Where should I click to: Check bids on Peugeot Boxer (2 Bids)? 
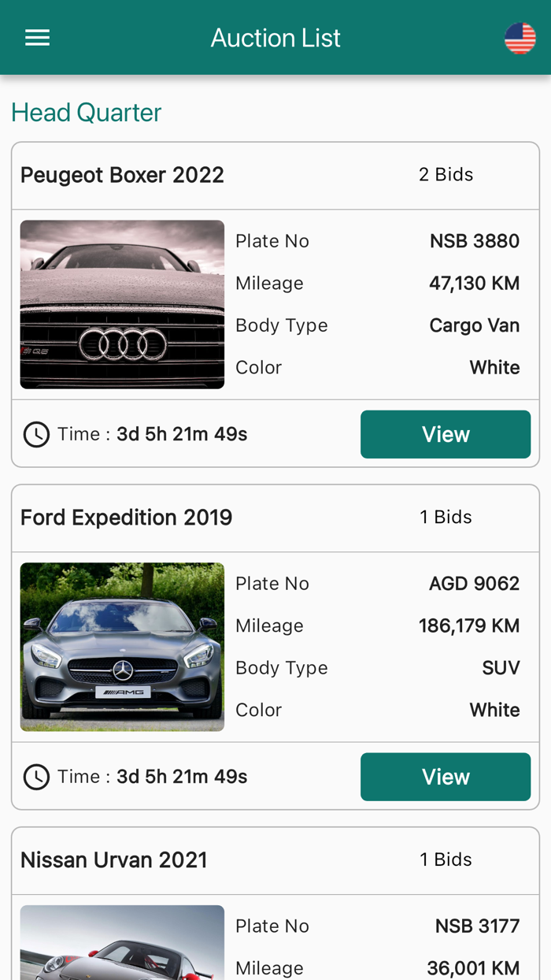click(446, 174)
